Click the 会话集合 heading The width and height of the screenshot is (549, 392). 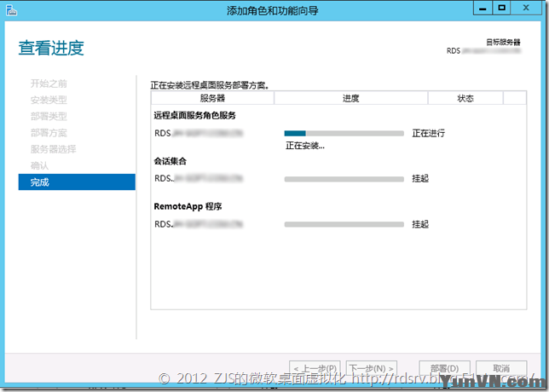[170, 161]
